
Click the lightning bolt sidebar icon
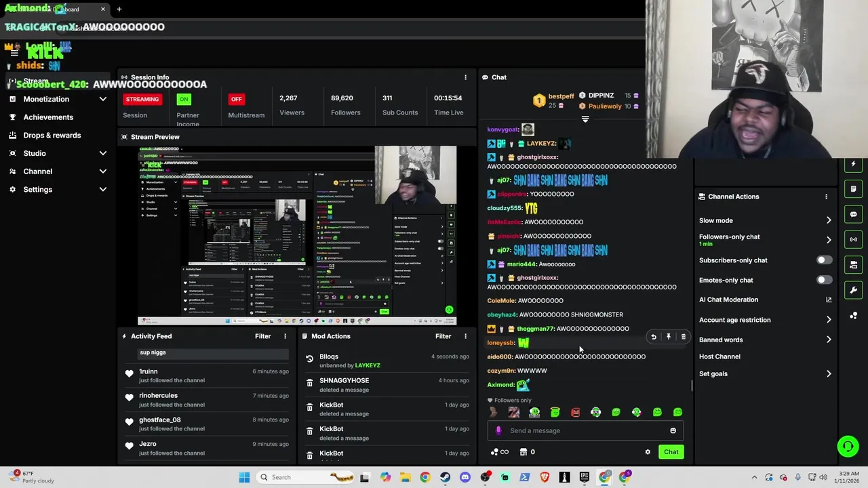[x=853, y=164]
